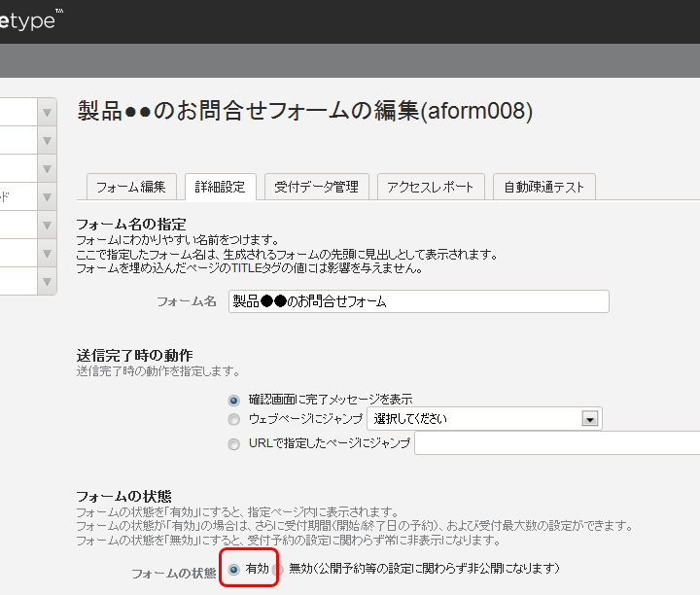Set form status to 無効
700x595 pixels.
point(278,569)
